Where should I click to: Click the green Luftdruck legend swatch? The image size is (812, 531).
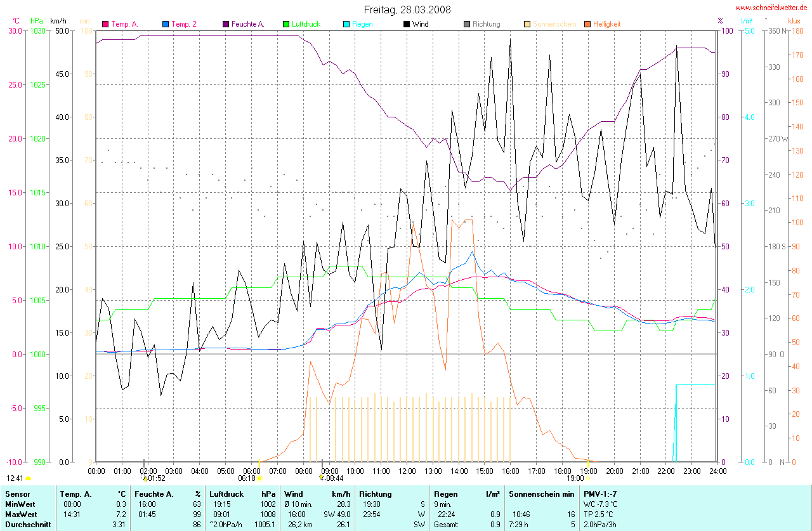(x=286, y=24)
